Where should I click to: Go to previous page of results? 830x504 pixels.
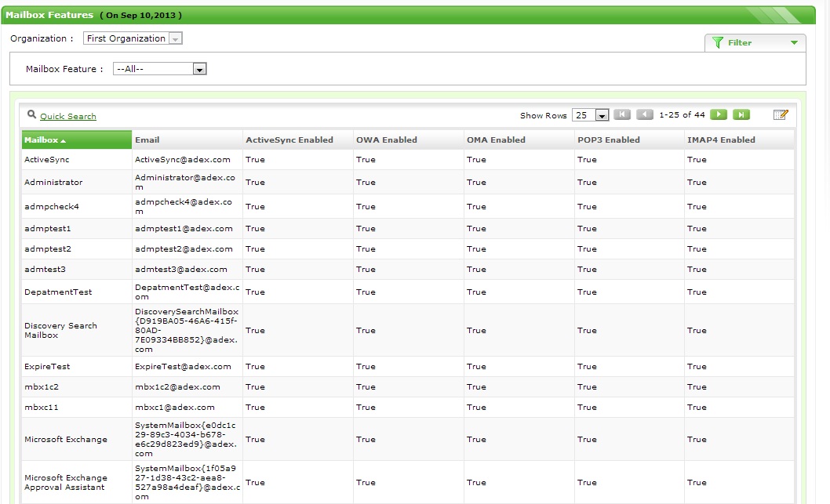(644, 114)
